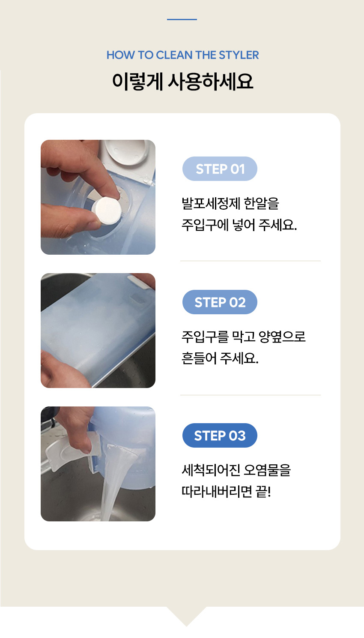Click the divider line below step 02

(x=251, y=395)
